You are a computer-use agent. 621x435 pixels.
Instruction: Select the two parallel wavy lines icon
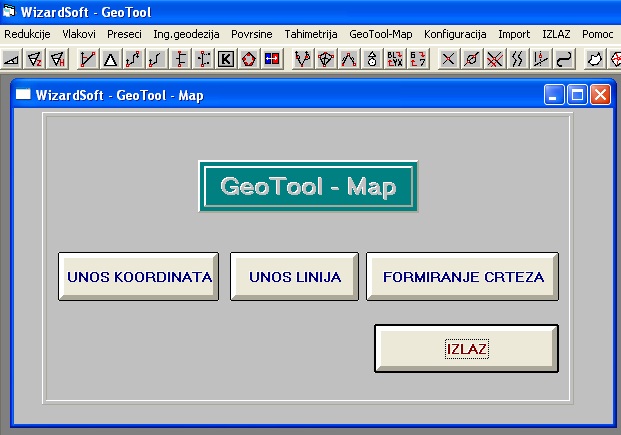click(517, 60)
